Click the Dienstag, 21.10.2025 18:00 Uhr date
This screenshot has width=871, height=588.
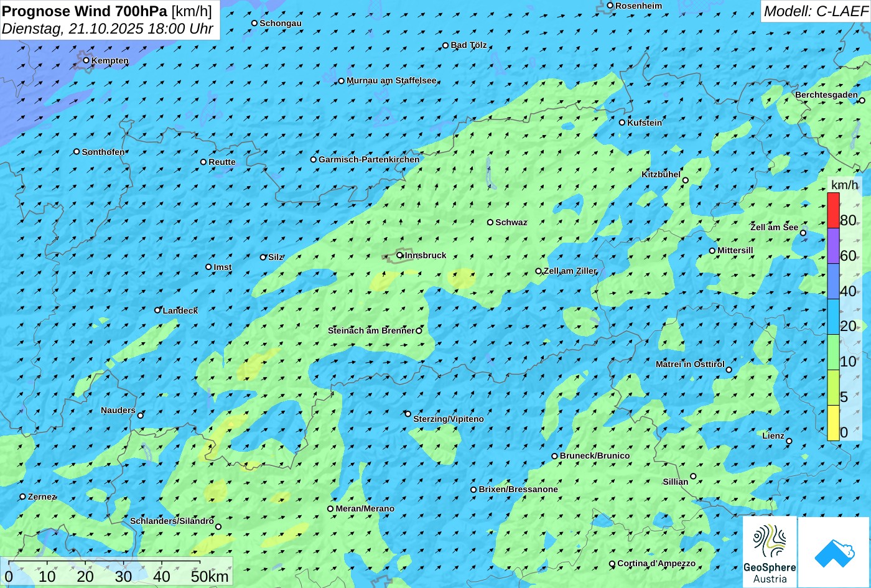pyautogui.click(x=108, y=29)
